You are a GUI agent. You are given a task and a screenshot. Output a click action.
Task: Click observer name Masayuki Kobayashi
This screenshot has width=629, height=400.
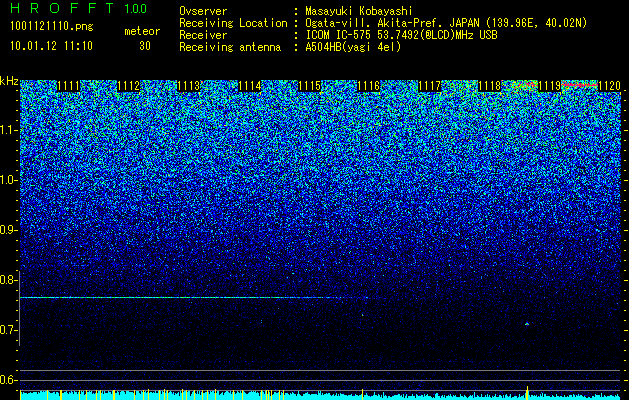pos(359,11)
